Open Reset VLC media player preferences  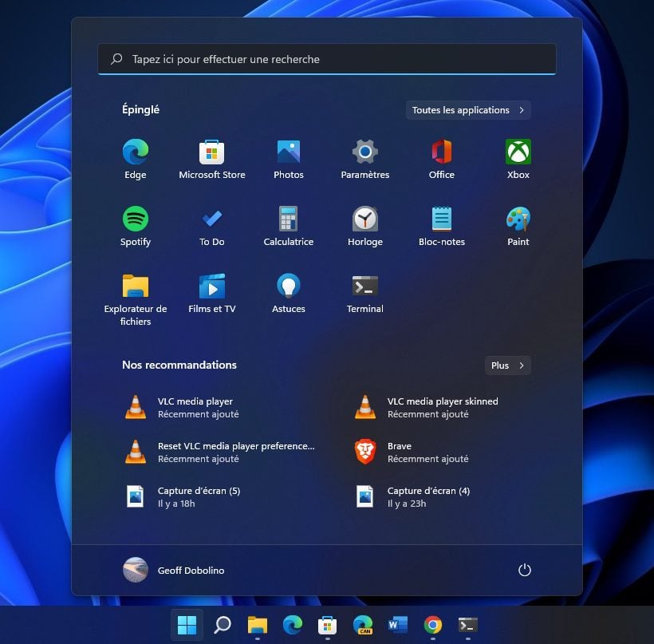point(219,452)
